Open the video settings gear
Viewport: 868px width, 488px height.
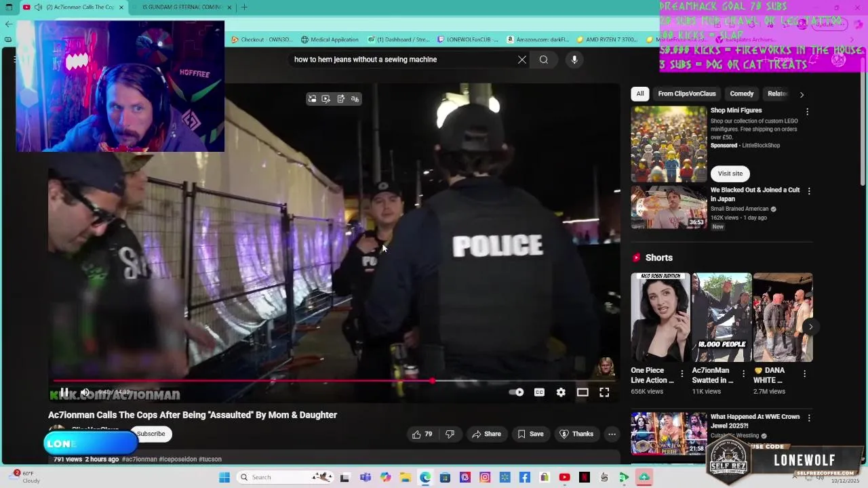tap(561, 392)
